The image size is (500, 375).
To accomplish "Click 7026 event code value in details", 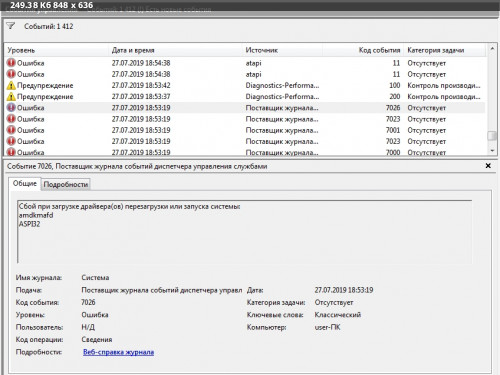I will tap(88, 302).
